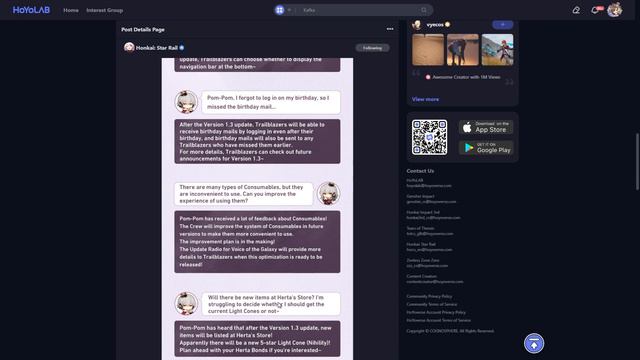The width and height of the screenshot is (640, 360).
Task: Click the HoYoLAB contact email
Action: click(429, 186)
